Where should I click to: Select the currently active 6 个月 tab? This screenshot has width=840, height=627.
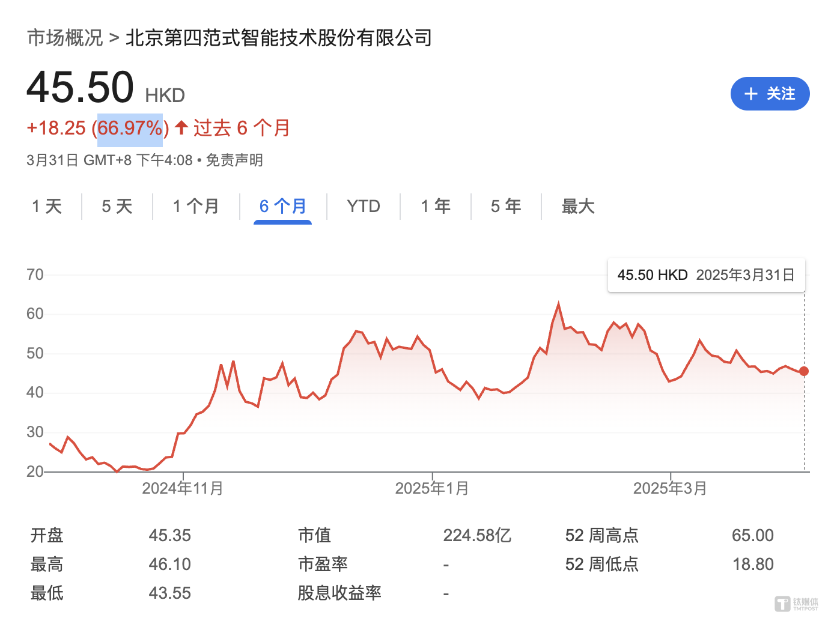(x=283, y=206)
